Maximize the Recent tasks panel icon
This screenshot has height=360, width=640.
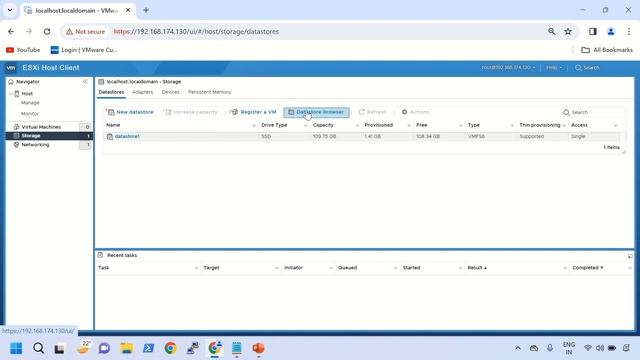tap(630, 256)
